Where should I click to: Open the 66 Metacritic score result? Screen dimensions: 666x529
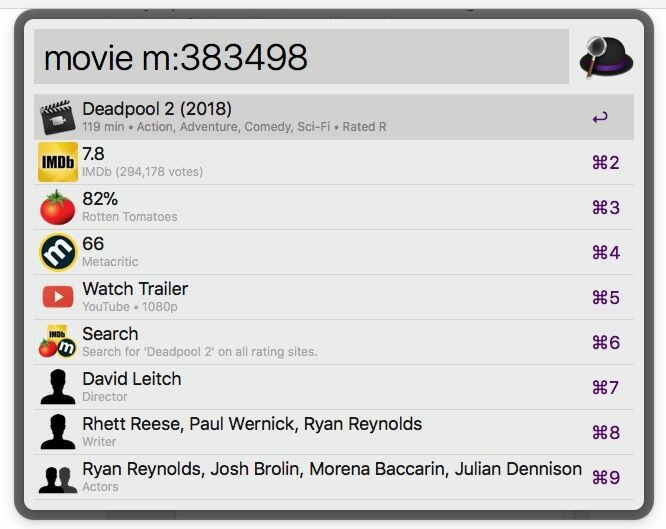[333, 252]
